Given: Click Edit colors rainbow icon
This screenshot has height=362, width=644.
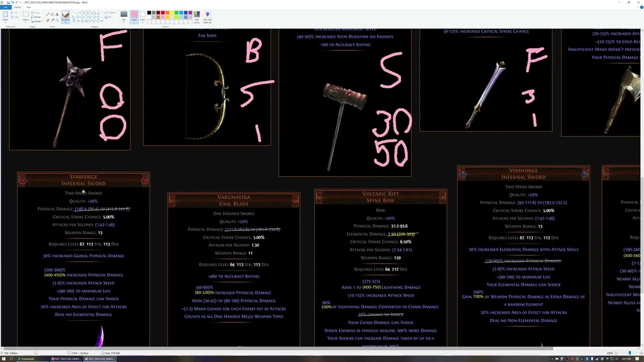Looking at the screenshot, I should 197,14.
